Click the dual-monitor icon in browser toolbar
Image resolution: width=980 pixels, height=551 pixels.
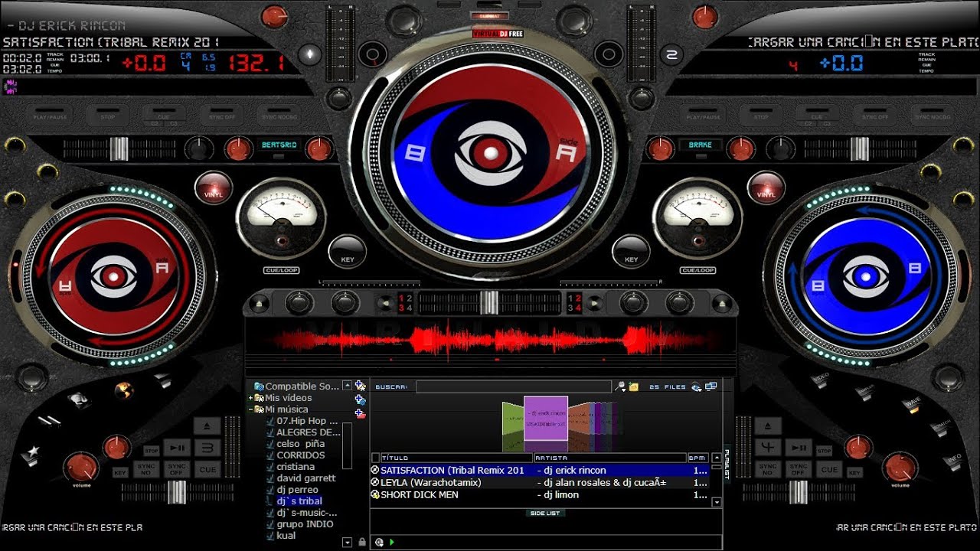711,386
